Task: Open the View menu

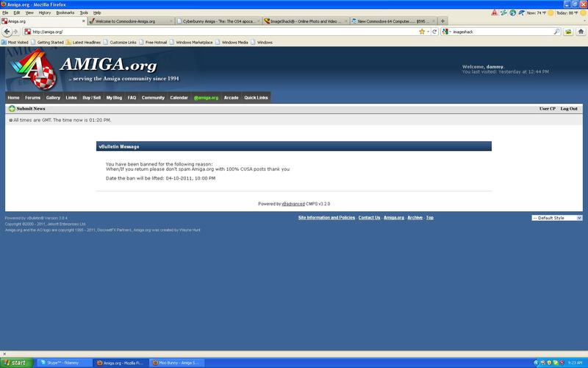Action: point(29,13)
